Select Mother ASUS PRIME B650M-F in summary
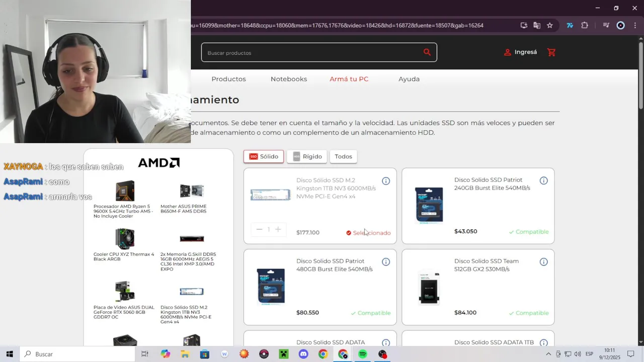Image resolution: width=644 pixels, height=362 pixels. [192, 199]
